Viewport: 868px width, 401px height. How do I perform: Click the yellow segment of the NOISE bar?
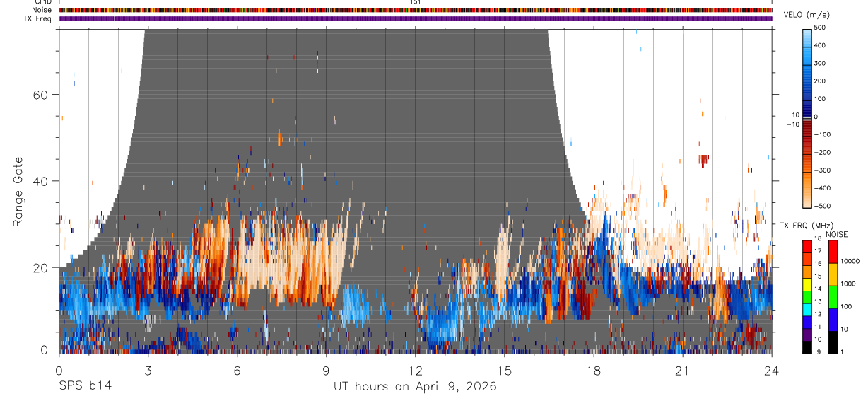[x=833, y=274]
